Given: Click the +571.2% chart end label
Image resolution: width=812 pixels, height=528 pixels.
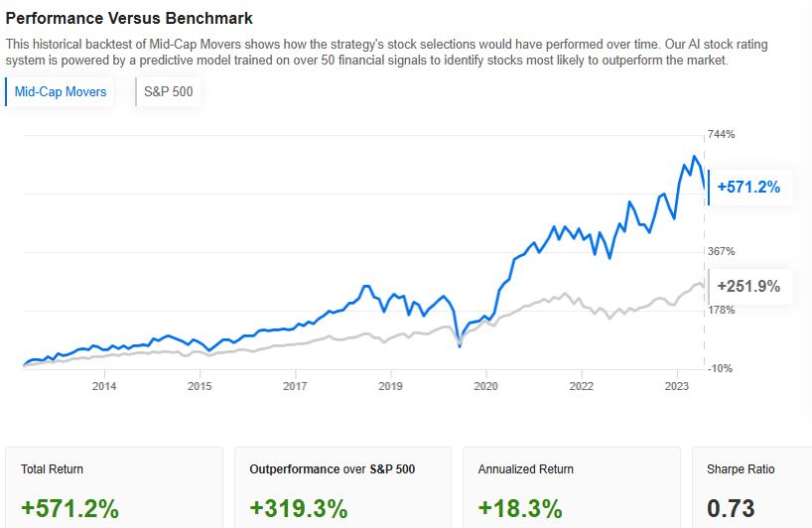Looking at the screenshot, I should click(748, 187).
